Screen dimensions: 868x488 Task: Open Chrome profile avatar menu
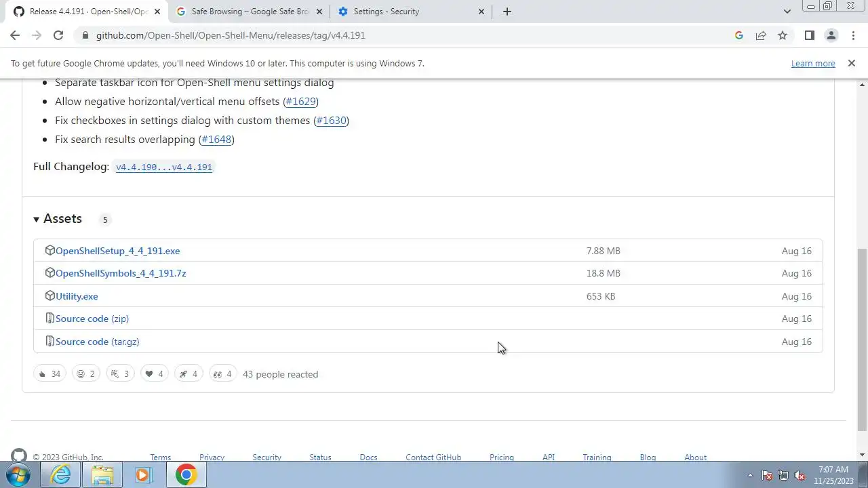831,35
